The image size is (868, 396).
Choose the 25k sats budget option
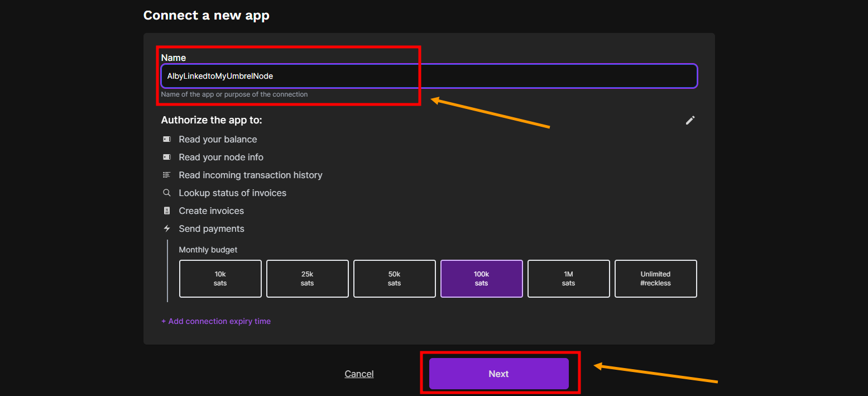(307, 279)
